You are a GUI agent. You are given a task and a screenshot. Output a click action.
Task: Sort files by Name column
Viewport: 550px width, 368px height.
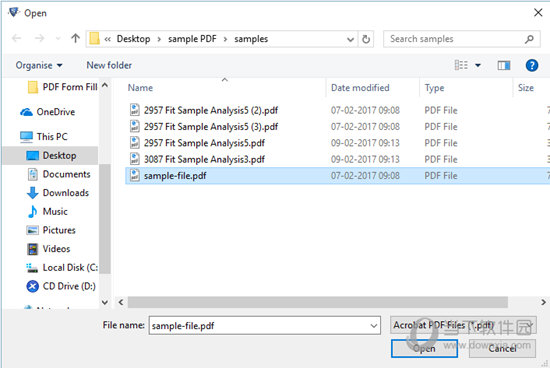(x=140, y=88)
